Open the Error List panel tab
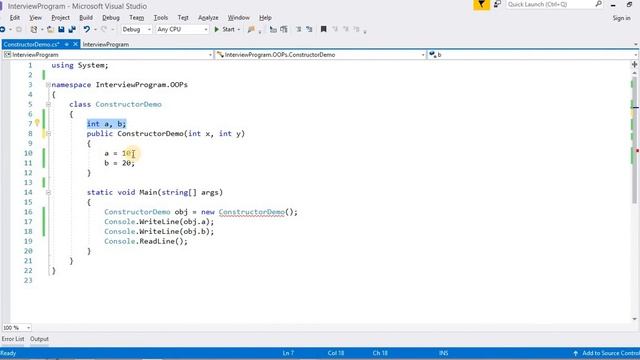The width and height of the screenshot is (640, 360). point(13,339)
